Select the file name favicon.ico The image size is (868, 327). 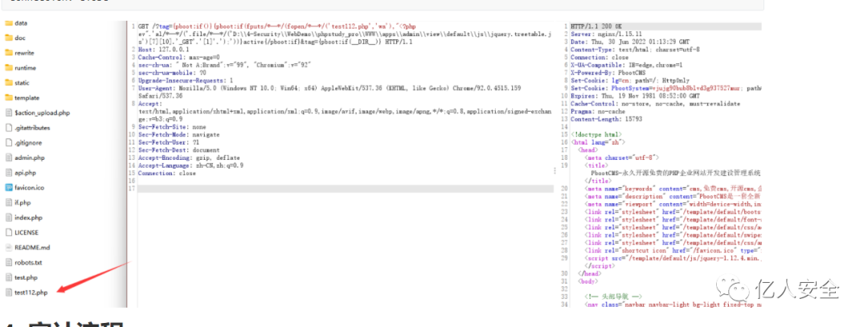[x=30, y=187]
